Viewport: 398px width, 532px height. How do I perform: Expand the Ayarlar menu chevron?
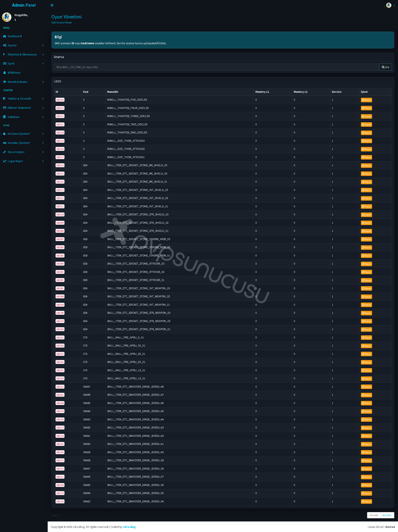click(x=43, y=45)
